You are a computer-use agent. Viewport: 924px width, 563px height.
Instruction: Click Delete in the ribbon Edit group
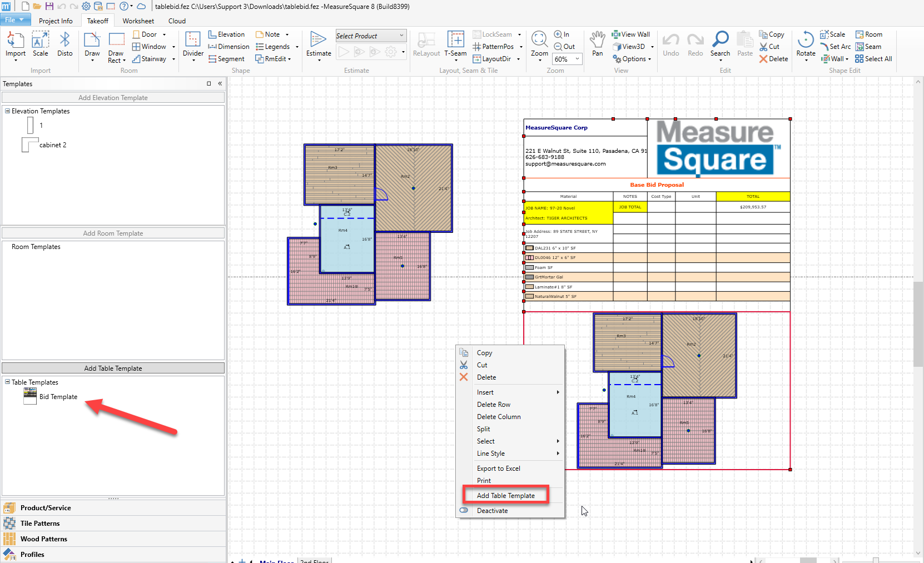[x=773, y=59]
